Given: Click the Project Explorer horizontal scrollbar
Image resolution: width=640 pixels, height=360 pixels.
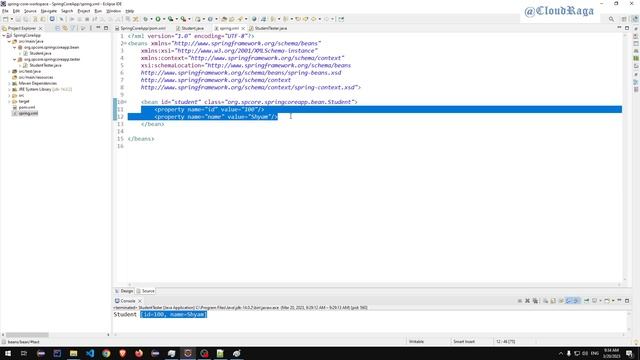Looking at the screenshot, I should point(27,335).
